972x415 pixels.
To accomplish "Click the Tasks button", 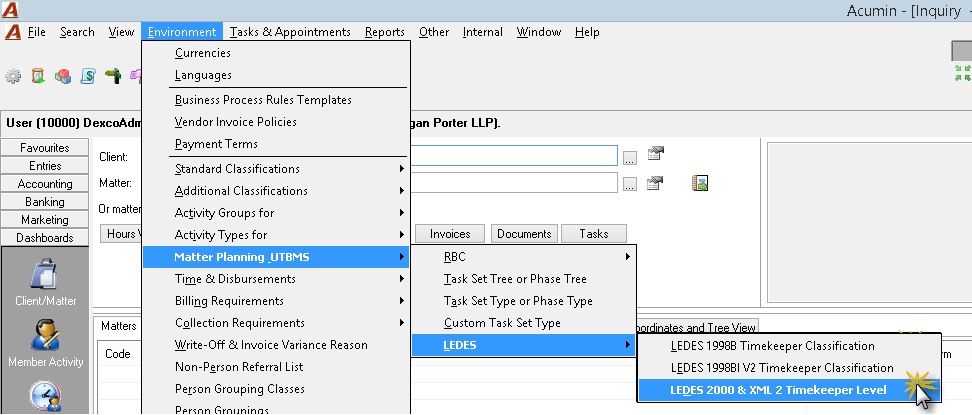I will click(x=594, y=234).
